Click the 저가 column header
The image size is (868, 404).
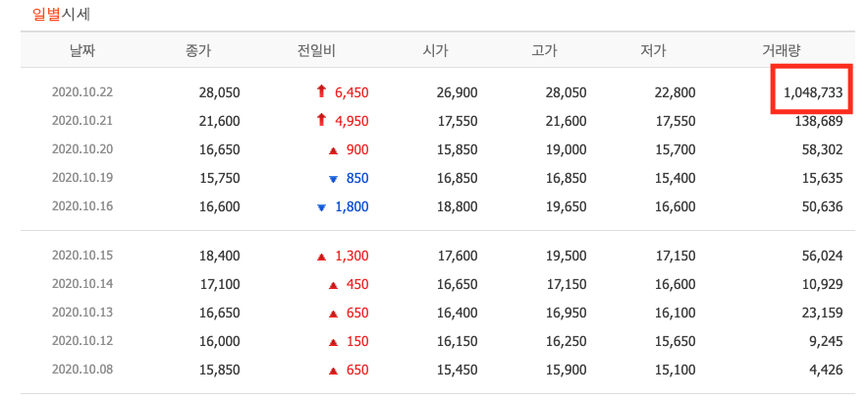pyautogui.click(x=653, y=51)
